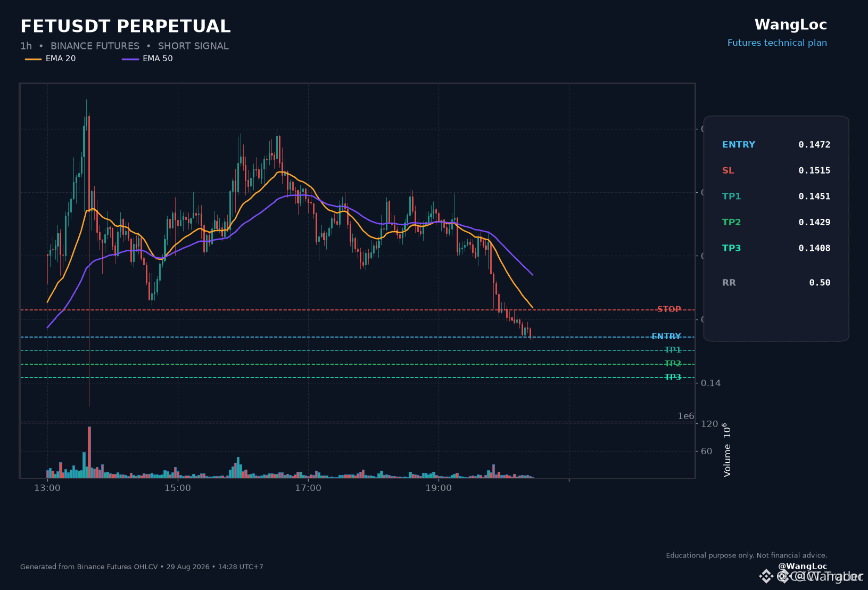This screenshot has width=868, height=590.
Task: Click the SHORT SIGNAL subtitle text
Action: pyautogui.click(x=193, y=46)
